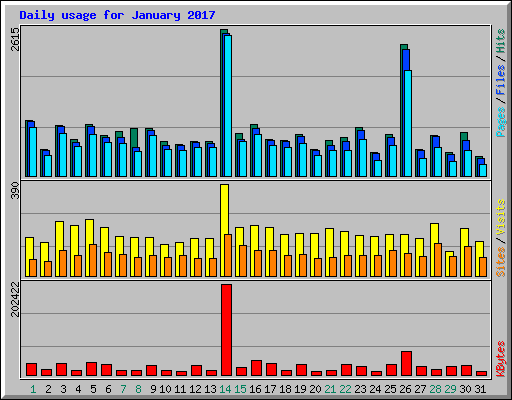The width and height of the screenshot is (512, 400).
Task: Click day 2 on the x-axis
Action: click(48, 389)
